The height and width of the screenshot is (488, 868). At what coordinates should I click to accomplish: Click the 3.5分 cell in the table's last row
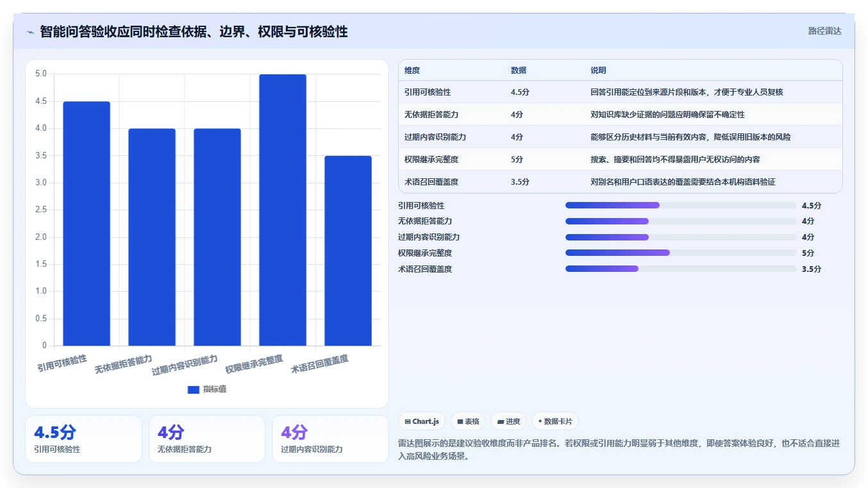520,182
